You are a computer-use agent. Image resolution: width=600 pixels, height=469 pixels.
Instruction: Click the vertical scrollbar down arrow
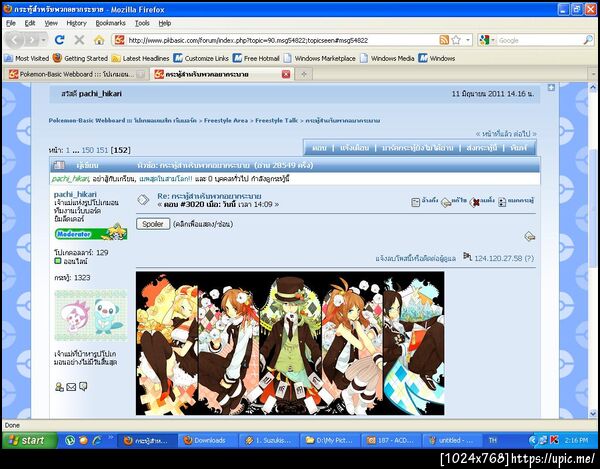point(593,413)
